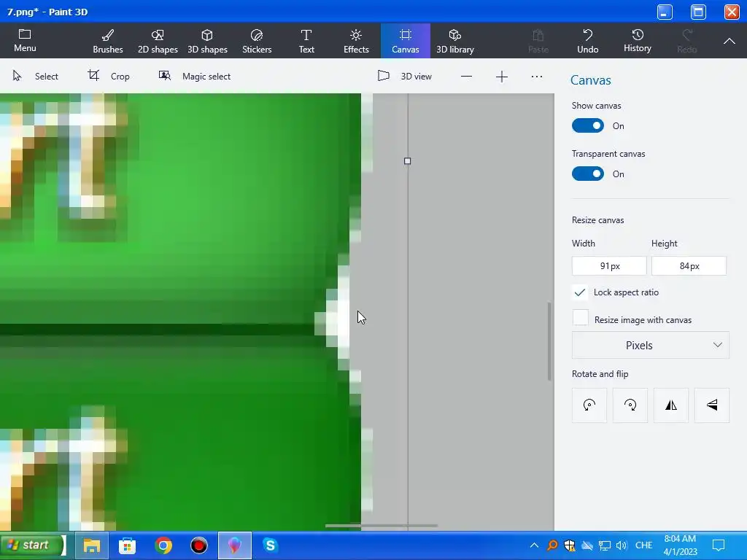Viewport: 747px width, 560px height.
Task: Rotate canvas left (counterclockwise)
Action: tap(589, 405)
